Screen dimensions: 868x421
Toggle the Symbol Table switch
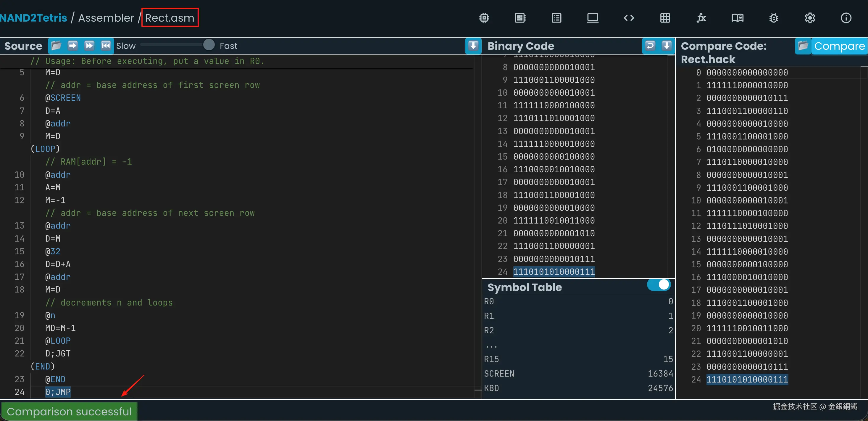(x=659, y=285)
